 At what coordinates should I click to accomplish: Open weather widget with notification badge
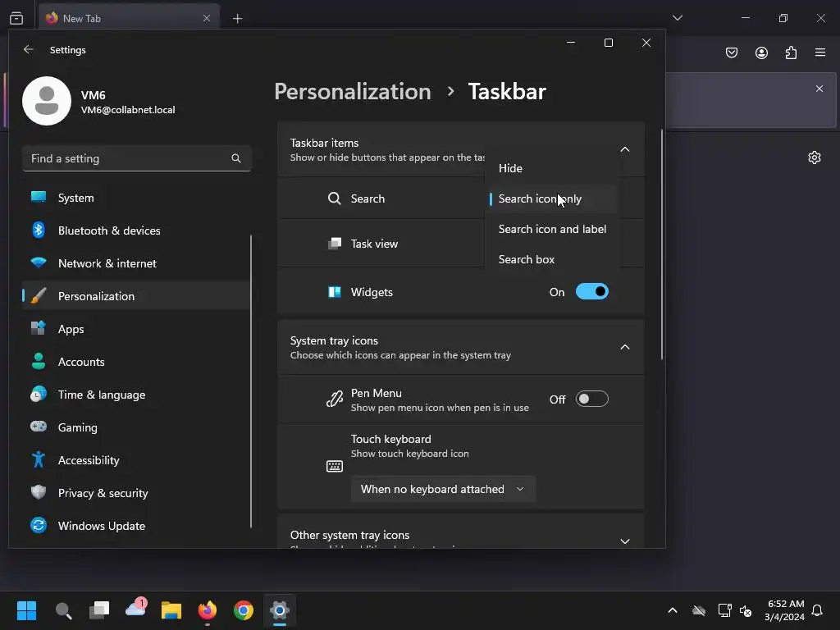click(135, 609)
